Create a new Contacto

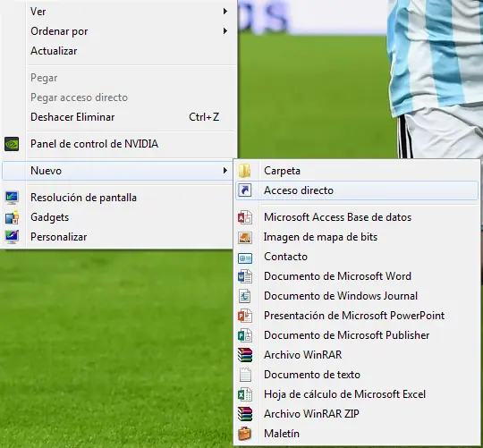click(x=357, y=257)
